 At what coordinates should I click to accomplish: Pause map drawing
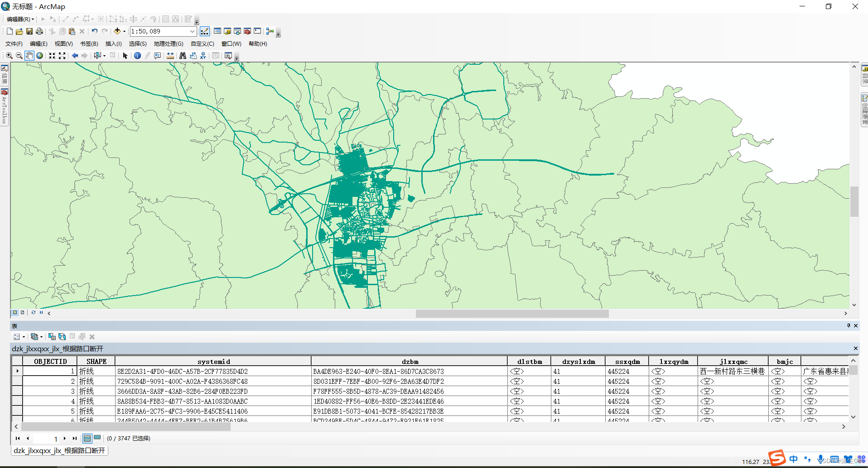point(41,312)
